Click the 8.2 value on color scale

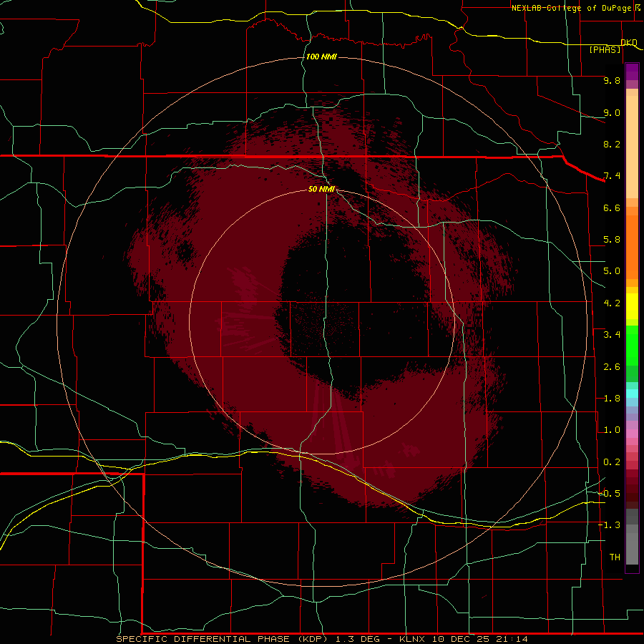tap(612, 144)
